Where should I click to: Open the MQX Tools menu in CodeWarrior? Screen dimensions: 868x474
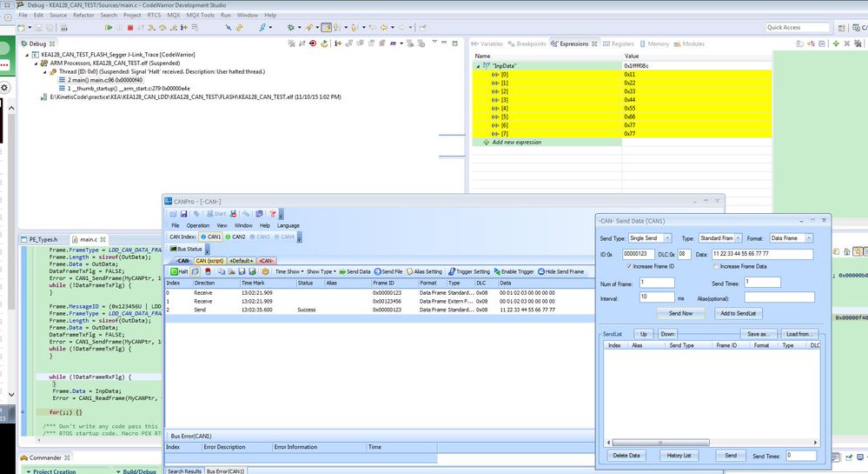pos(201,15)
